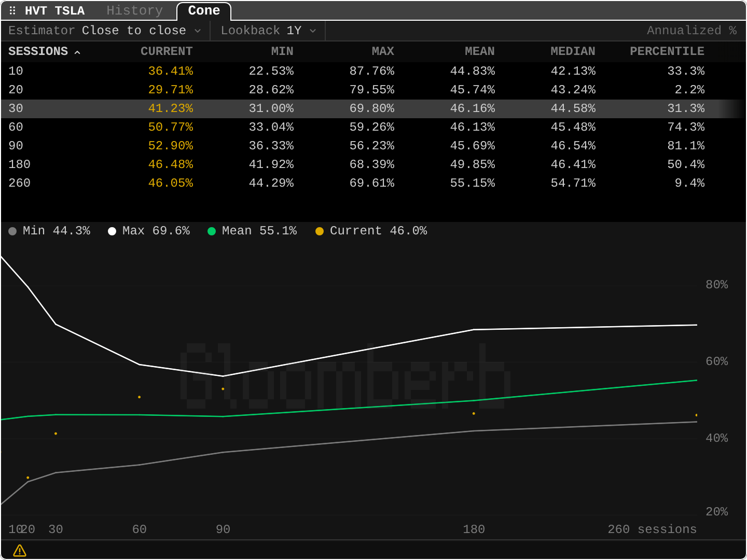
Task: Select the 60 sessions row
Action: 374,127
